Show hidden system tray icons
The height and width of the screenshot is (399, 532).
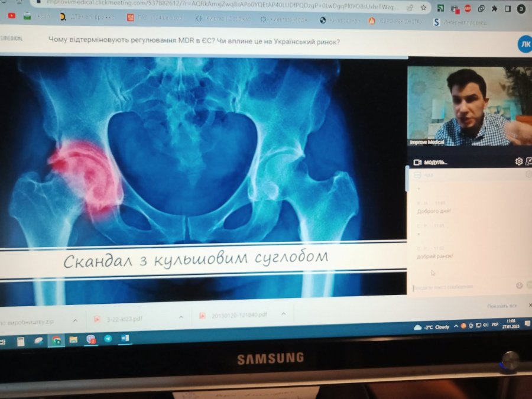tap(456, 326)
